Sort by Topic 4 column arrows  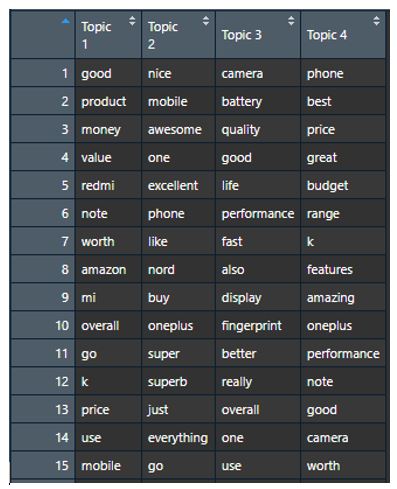(x=376, y=21)
